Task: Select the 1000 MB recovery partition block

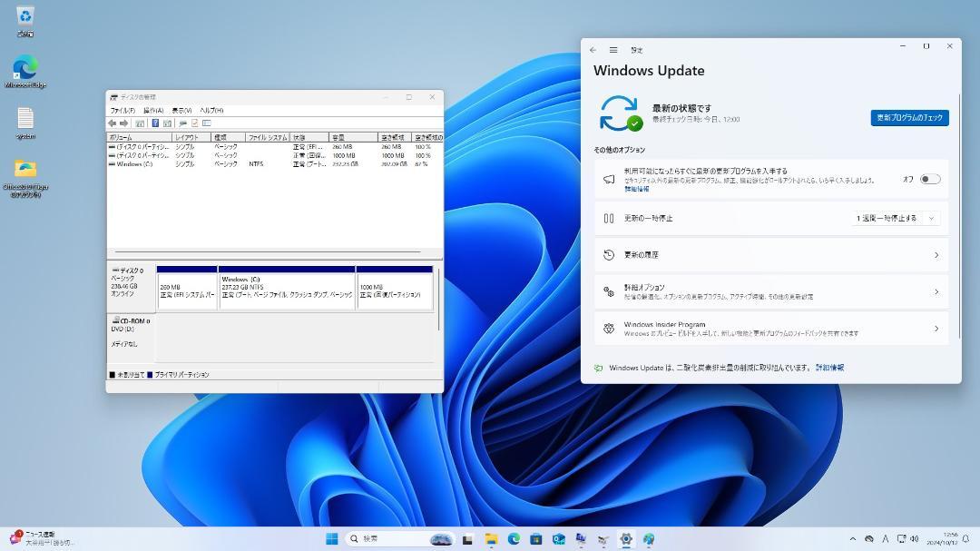Action: coord(395,288)
